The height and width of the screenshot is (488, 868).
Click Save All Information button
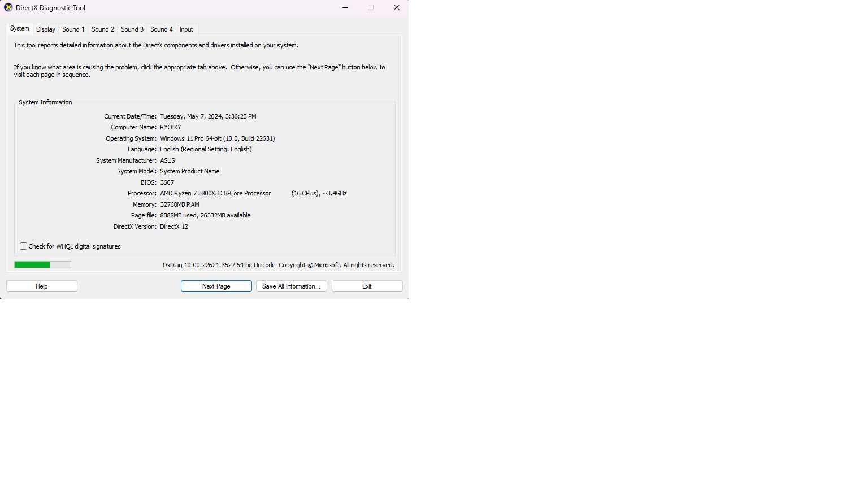click(x=292, y=286)
